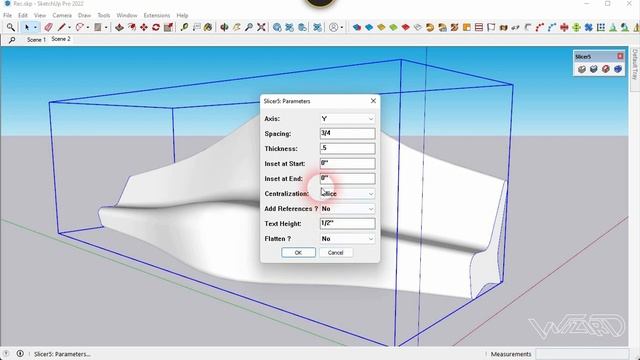This screenshot has width=640, height=360.
Task: Click the Inset at End field
Action: [x=347, y=178]
